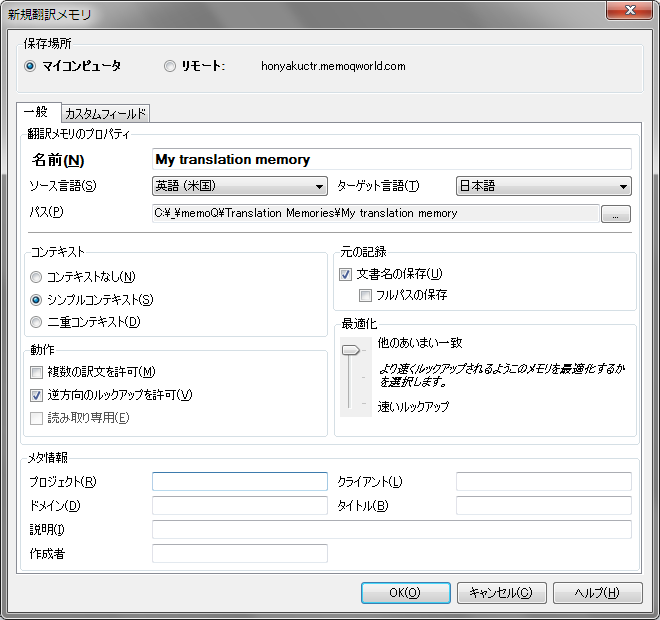Enable フルパスの保存 checkbox
660x620 pixels.
[x=366, y=295]
